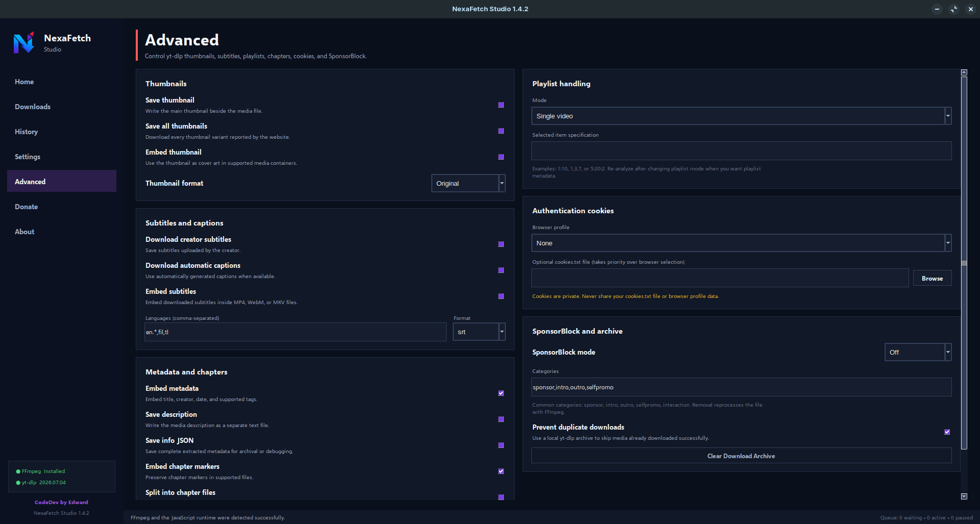This screenshot has width=980, height=524.
Task: Enable the Save thumbnail checkbox
Action: click(501, 105)
